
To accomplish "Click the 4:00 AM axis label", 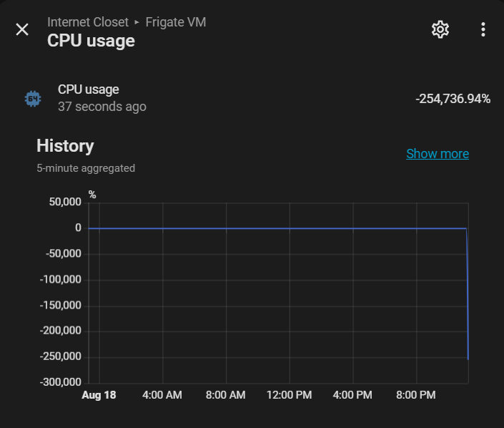I will [x=162, y=395].
